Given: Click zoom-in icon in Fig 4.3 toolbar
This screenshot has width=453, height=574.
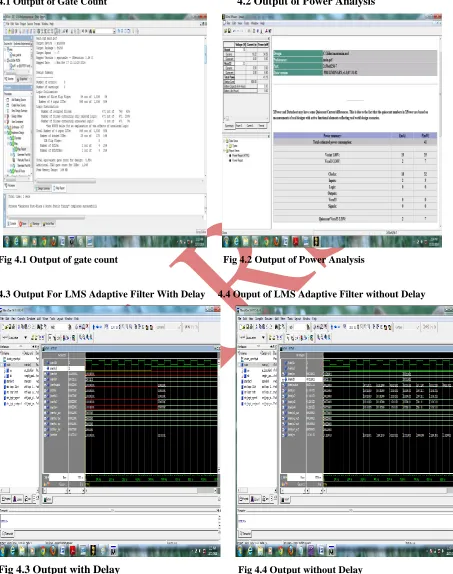Looking at the screenshot, I should (81, 338).
